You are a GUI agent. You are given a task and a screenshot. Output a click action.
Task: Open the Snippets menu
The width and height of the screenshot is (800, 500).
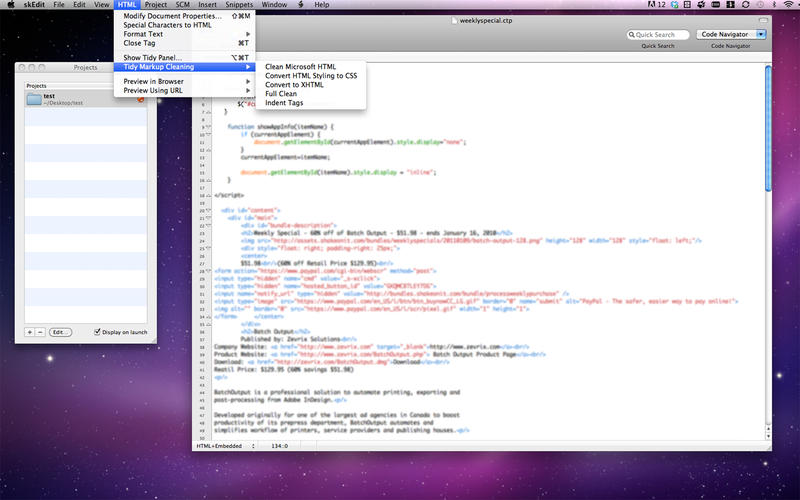click(x=239, y=6)
